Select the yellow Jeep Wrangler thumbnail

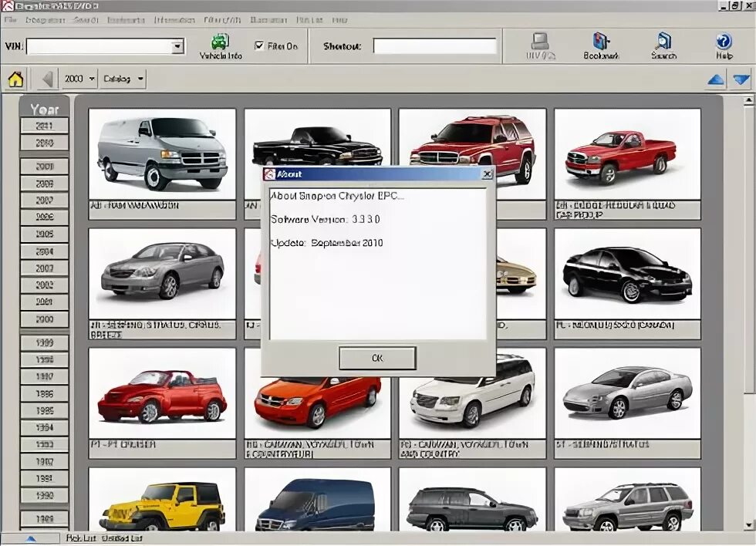162,500
